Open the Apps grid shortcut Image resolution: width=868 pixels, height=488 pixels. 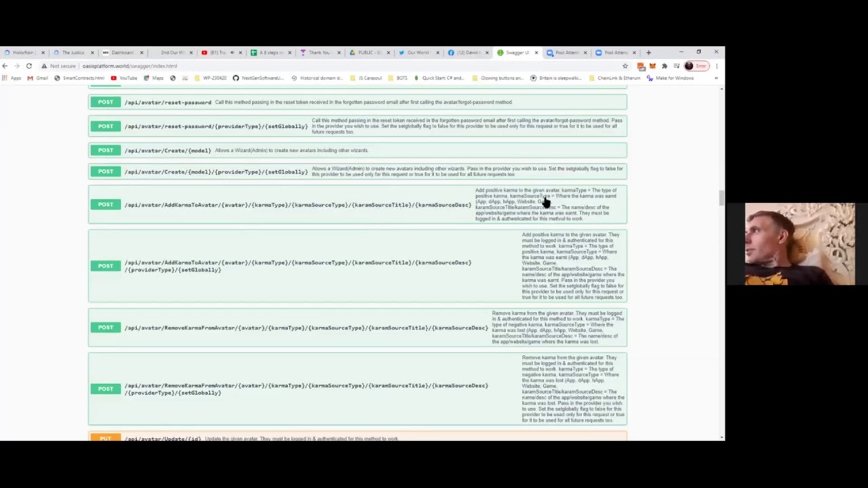pyautogui.click(x=12, y=78)
